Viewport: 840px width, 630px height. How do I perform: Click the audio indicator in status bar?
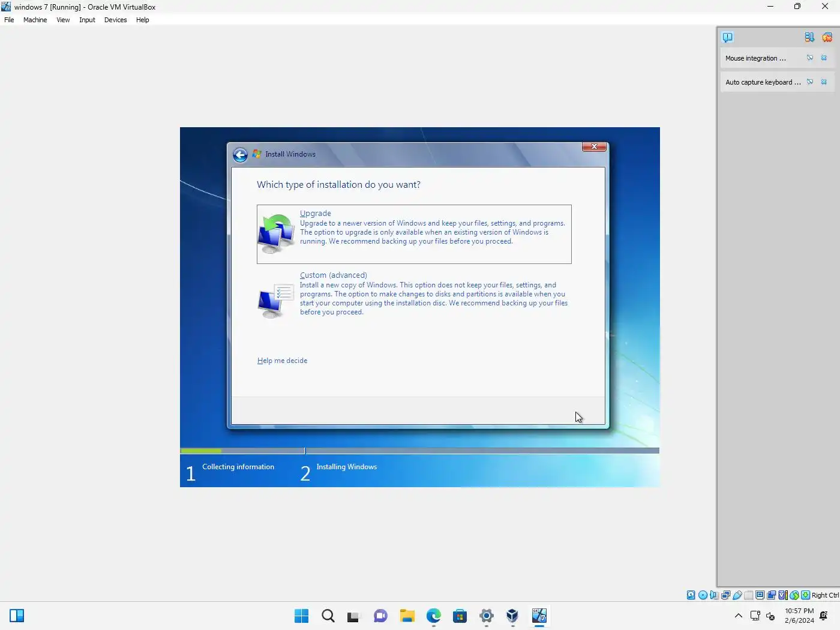click(714, 595)
